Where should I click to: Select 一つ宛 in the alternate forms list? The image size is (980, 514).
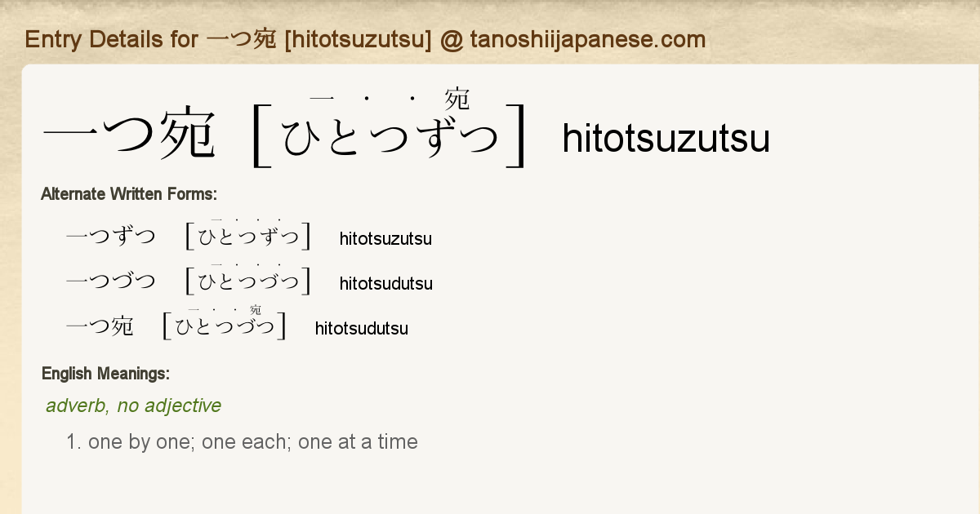tap(100, 327)
